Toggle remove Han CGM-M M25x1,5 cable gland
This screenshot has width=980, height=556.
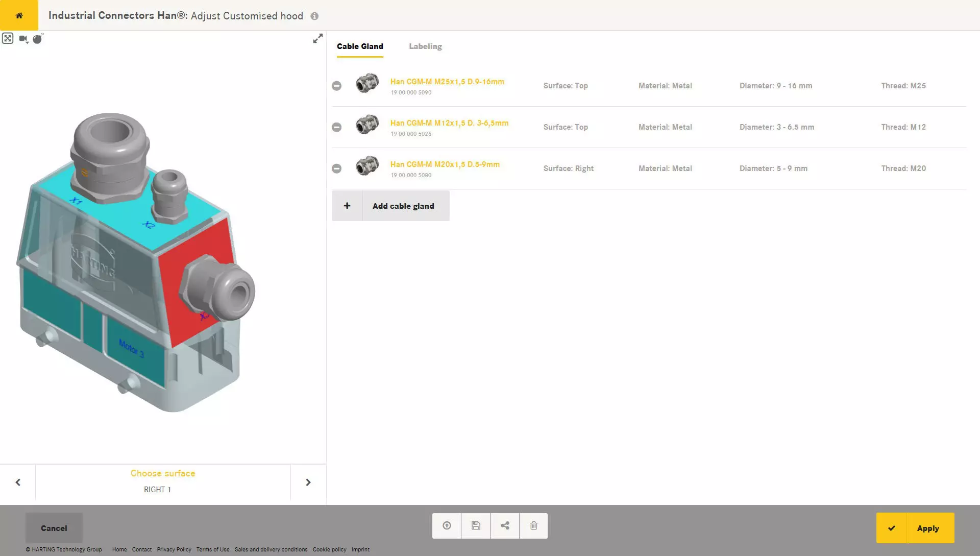(337, 85)
